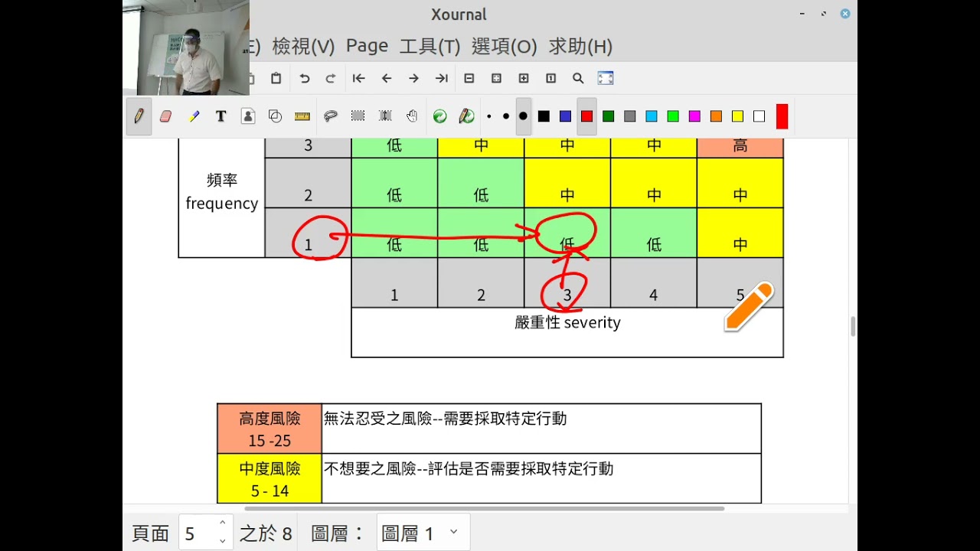Pick the magenta color swatch
980x551 pixels.
coord(694,116)
